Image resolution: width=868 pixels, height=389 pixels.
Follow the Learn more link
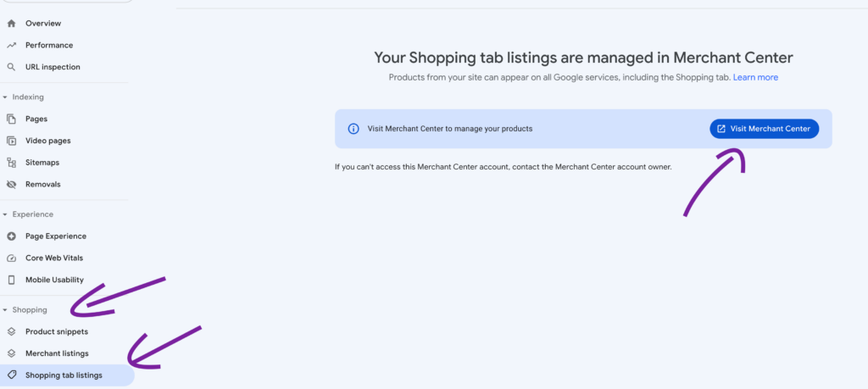point(755,77)
